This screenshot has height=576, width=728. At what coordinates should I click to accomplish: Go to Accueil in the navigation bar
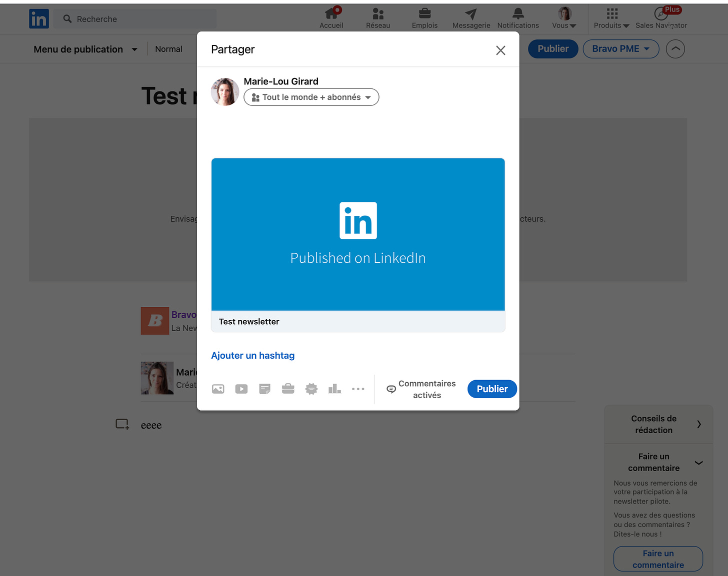point(331,18)
